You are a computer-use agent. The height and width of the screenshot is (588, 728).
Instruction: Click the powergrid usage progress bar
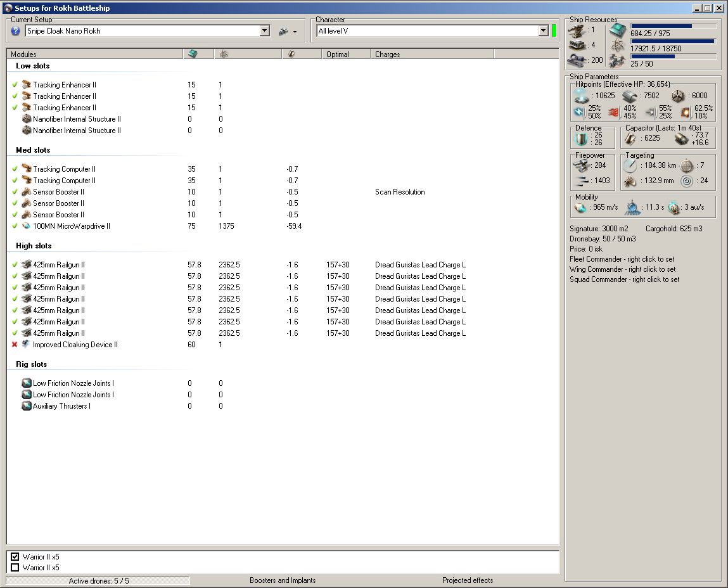pos(674,41)
